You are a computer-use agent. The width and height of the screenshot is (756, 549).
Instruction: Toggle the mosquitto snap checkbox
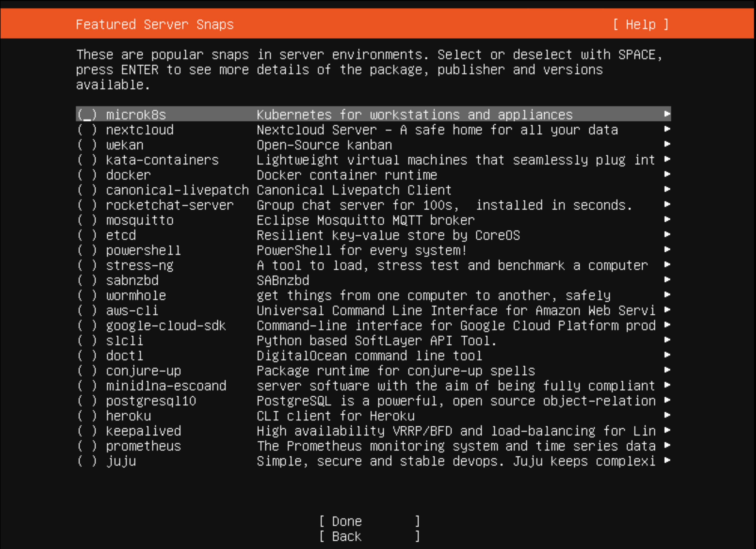(x=87, y=220)
